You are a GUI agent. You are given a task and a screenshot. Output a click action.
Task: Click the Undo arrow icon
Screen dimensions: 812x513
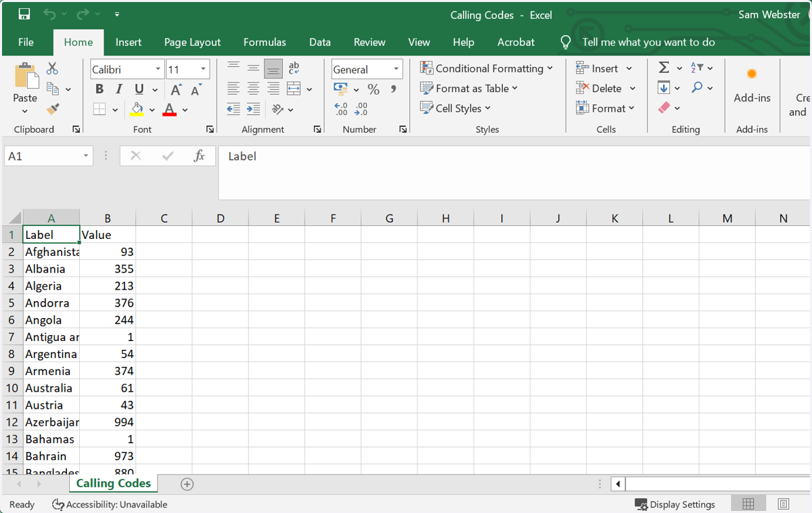tap(49, 14)
